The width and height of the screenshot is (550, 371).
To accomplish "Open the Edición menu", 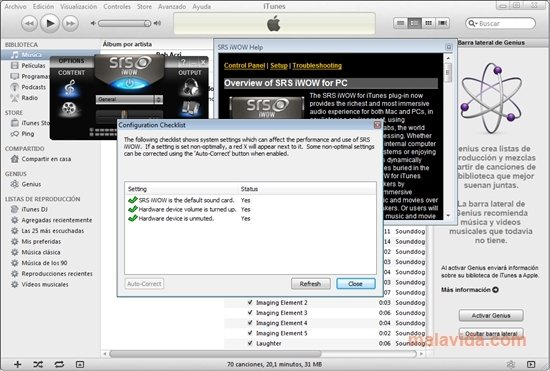I will coord(43,6).
